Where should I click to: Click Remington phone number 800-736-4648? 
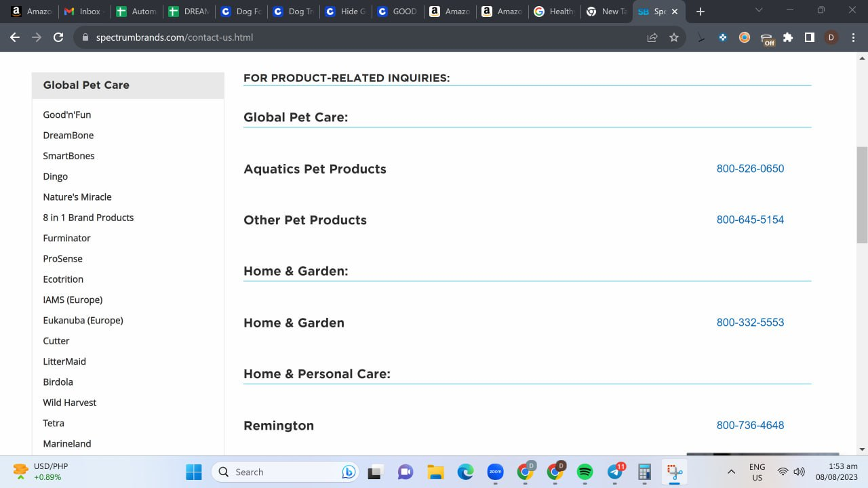pos(750,426)
